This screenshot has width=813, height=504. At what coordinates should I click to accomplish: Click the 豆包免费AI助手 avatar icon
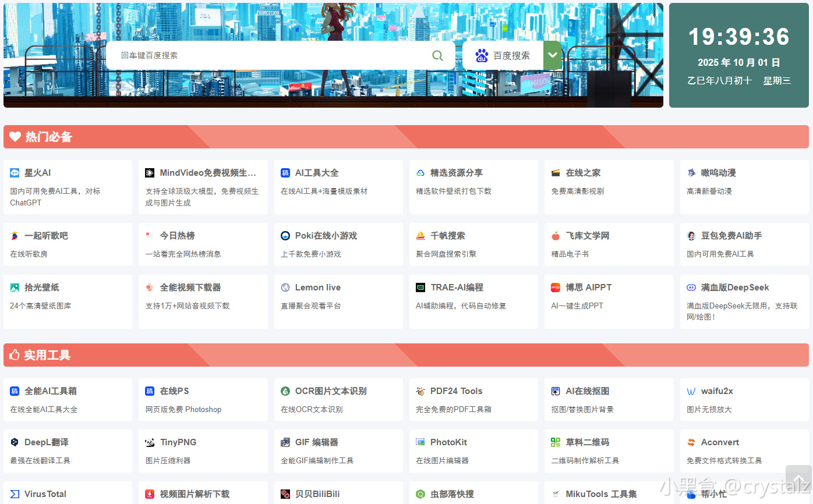691,236
